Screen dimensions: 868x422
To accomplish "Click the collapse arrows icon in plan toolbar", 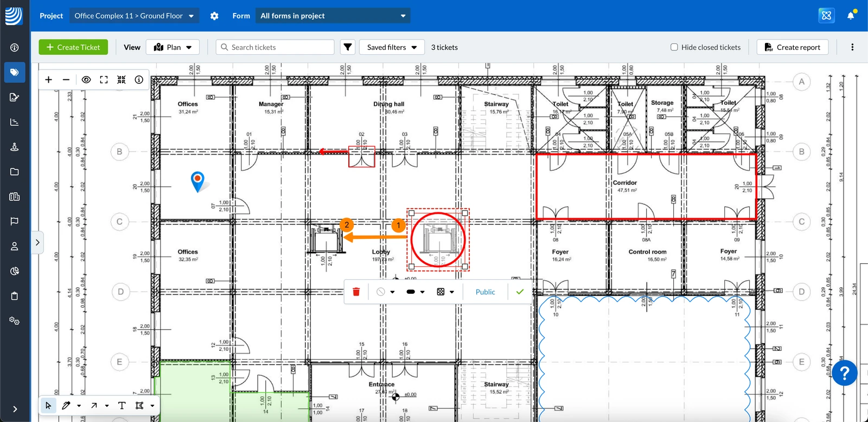I will click(x=122, y=80).
